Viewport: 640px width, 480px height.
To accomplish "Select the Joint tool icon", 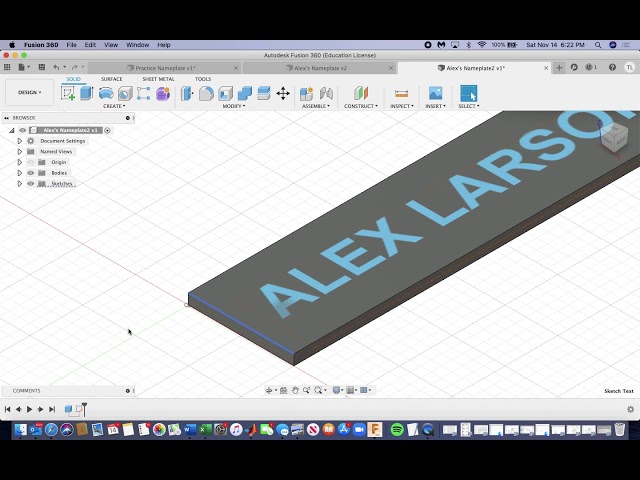I will (x=326, y=93).
